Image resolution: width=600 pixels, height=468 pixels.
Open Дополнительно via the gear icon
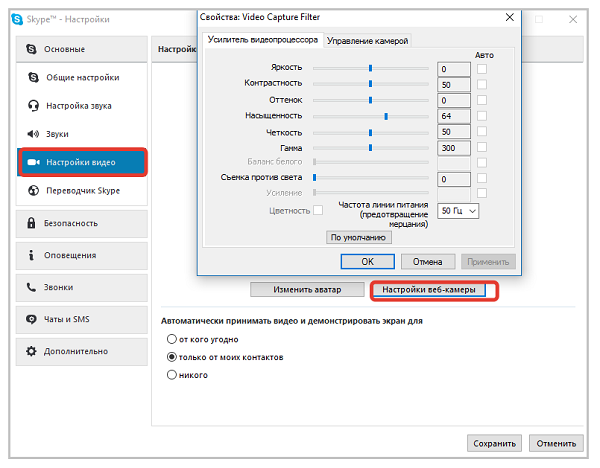(x=33, y=351)
